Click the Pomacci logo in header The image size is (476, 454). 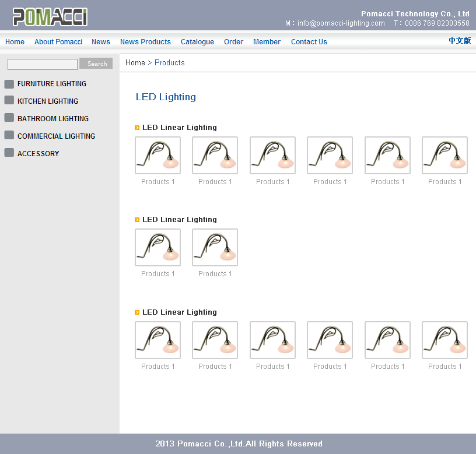(x=50, y=17)
